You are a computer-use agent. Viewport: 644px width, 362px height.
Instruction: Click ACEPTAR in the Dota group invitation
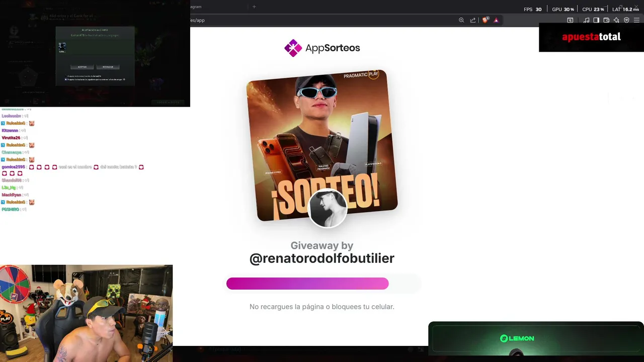pos(82,67)
